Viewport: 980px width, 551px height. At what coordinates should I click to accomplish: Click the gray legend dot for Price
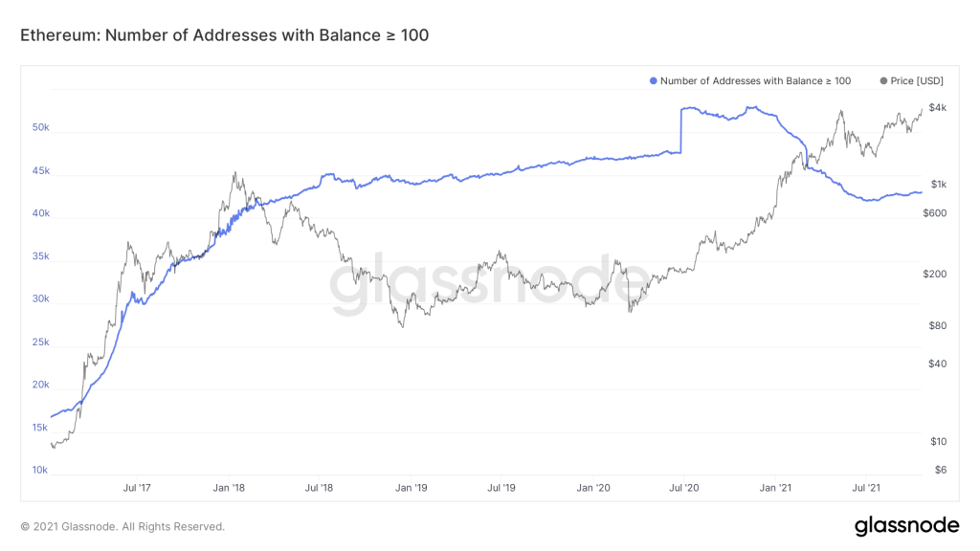point(883,81)
